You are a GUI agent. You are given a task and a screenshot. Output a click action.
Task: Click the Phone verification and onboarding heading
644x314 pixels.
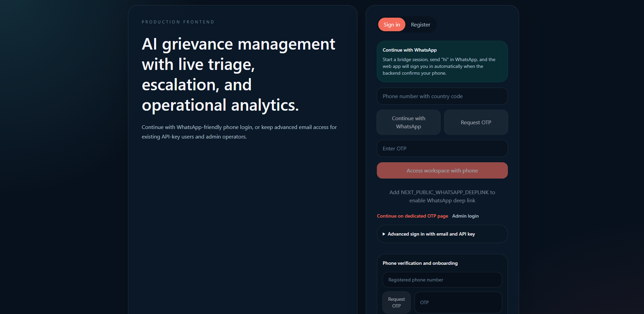420,263
